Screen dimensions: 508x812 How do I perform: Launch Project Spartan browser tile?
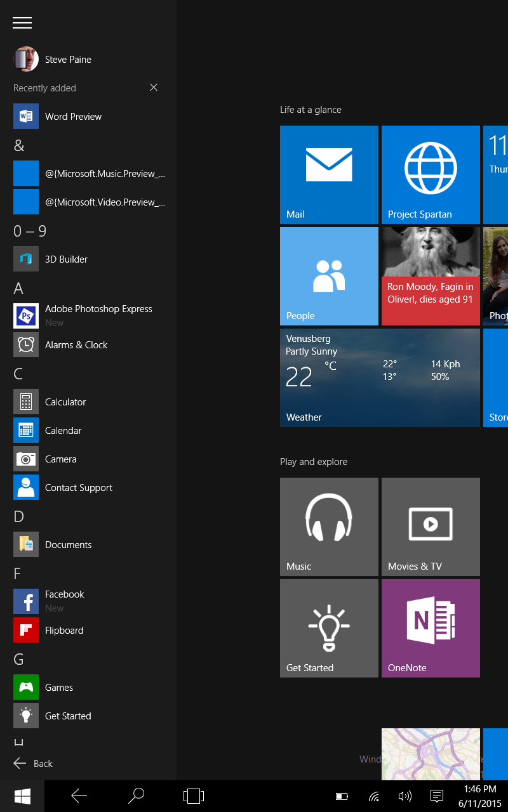click(431, 174)
